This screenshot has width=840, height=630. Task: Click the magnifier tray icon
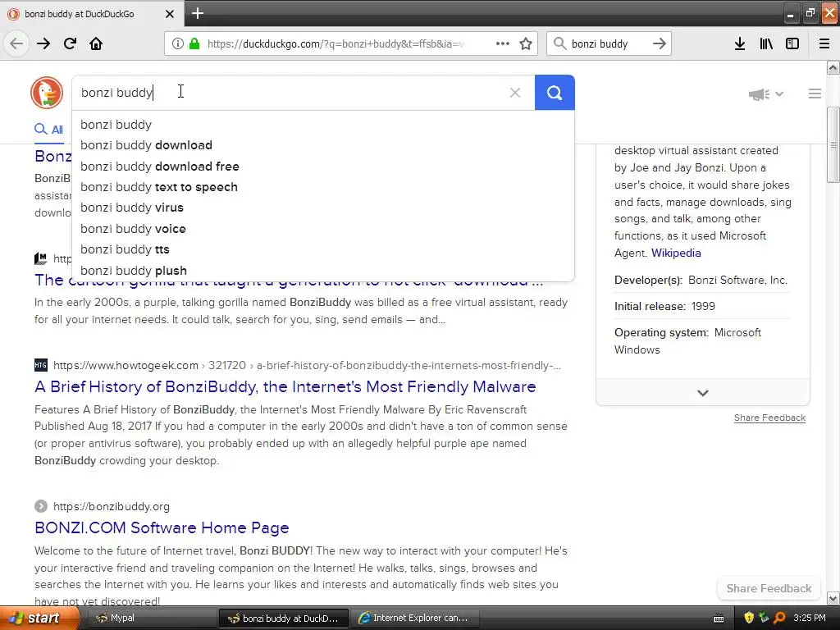[779, 618]
